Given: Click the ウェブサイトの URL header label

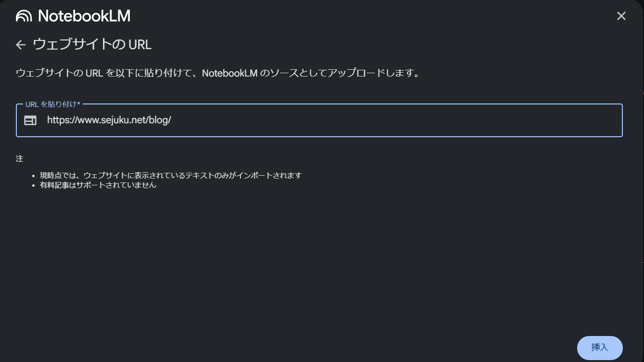Looking at the screenshot, I should [x=91, y=44].
